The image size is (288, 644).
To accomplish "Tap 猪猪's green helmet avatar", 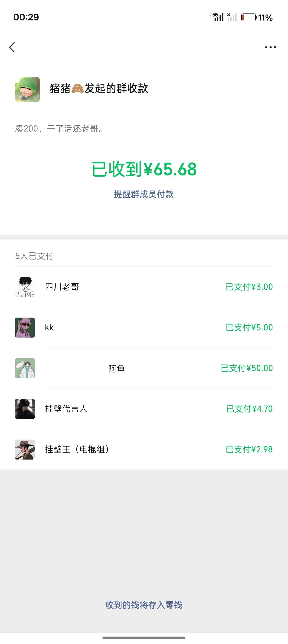I will [27, 89].
